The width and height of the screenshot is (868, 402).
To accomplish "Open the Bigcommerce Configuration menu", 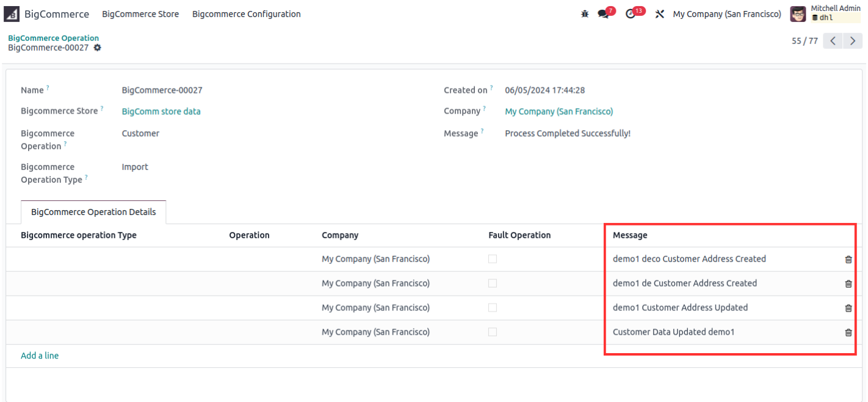I will [x=247, y=14].
